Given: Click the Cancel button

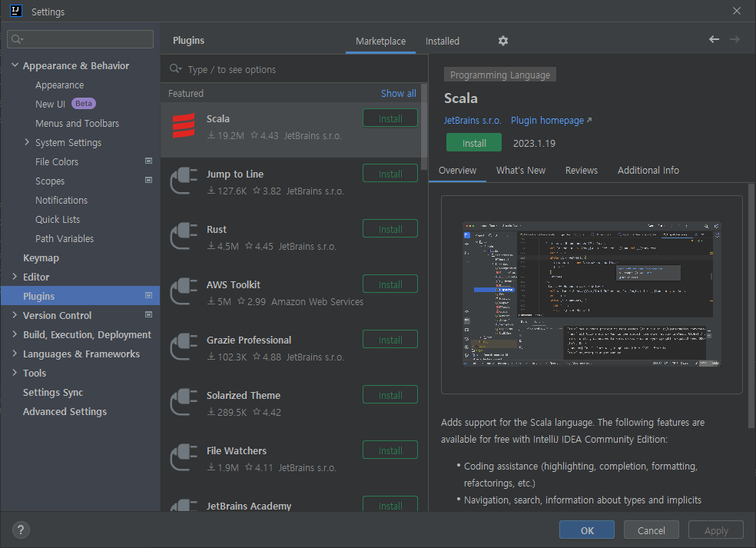Looking at the screenshot, I should pos(652,530).
